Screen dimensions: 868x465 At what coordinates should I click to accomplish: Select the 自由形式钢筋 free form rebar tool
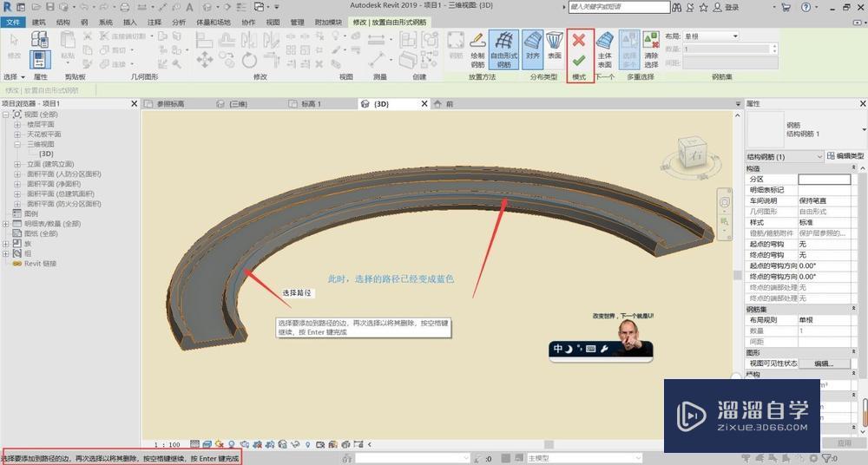[x=503, y=49]
